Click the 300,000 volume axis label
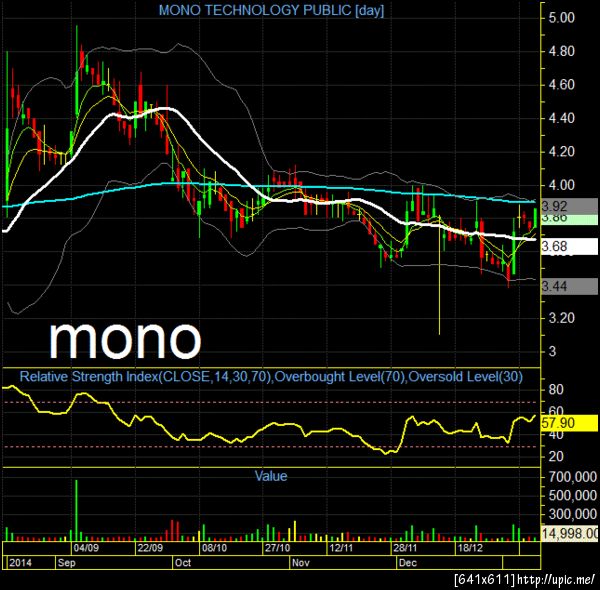Viewport: 600px width, 590px height. pyautogui.click(x=572, y=514)
